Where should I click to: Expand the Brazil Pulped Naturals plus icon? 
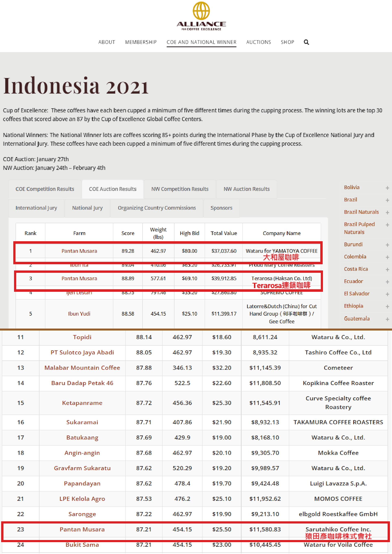[x=387, y=225]
